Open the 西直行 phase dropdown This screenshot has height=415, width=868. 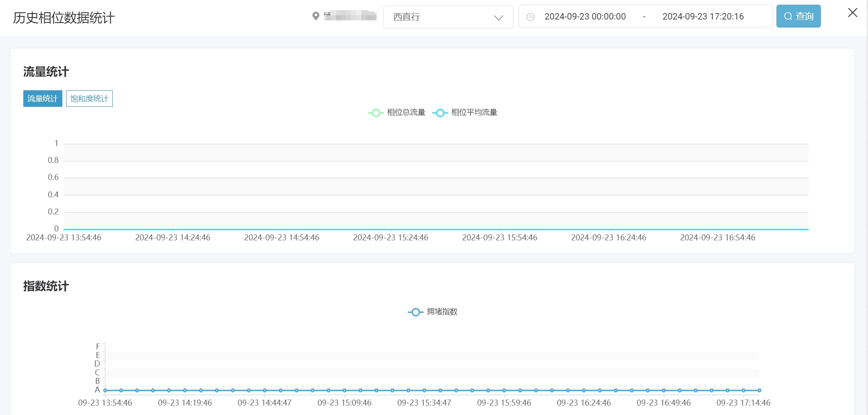[441, 17]
